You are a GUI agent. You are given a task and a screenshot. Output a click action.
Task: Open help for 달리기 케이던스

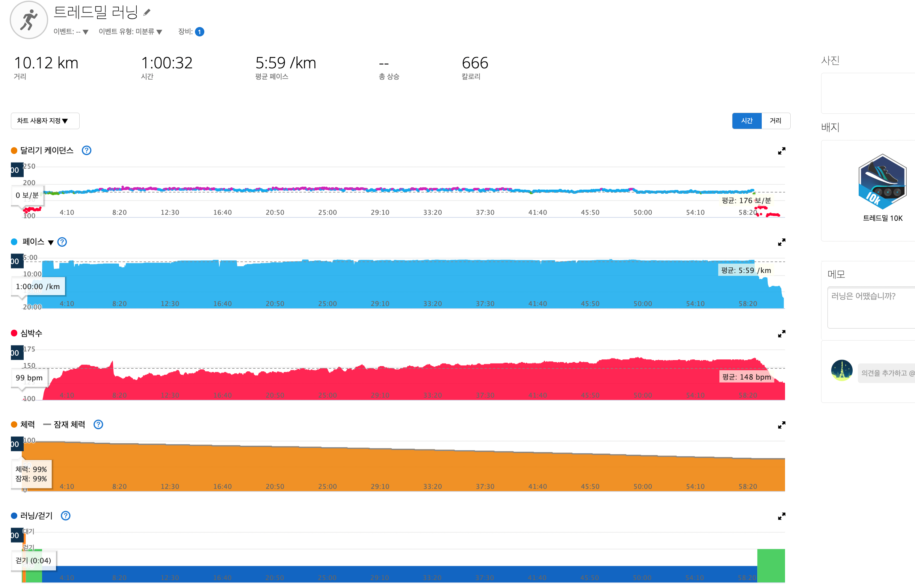tap(87, 151)
